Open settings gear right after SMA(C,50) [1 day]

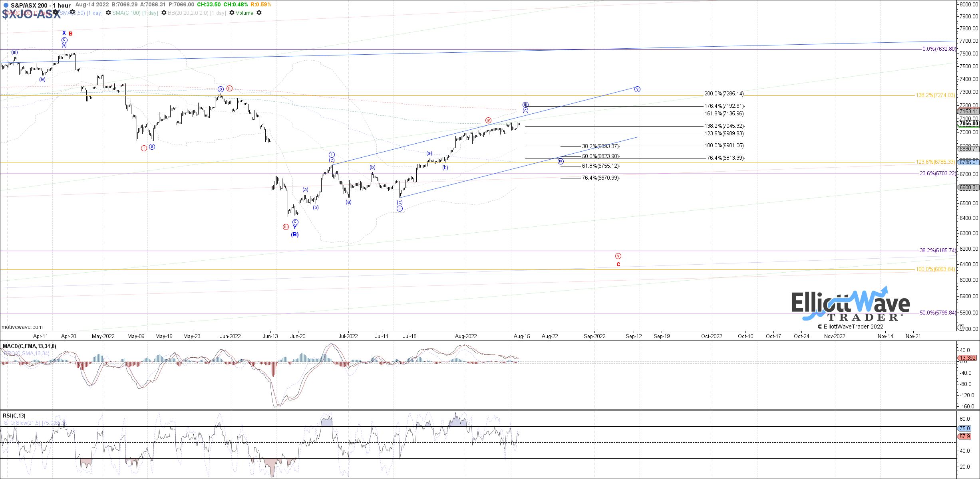click(108, 13)
